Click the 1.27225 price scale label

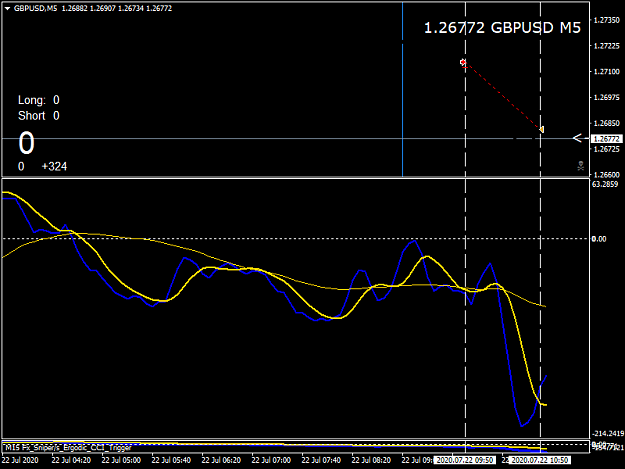607,46
